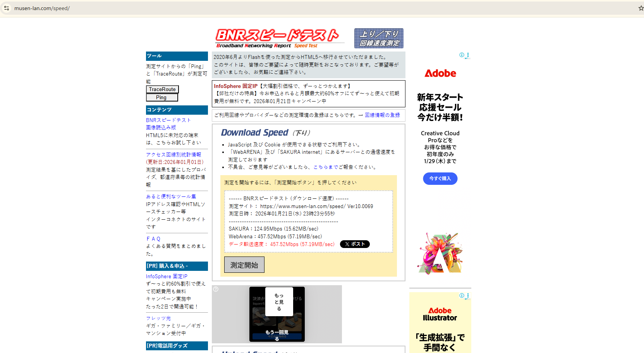
Task: Open the あると便利なツール集 link
Action: tap(171, 196)
